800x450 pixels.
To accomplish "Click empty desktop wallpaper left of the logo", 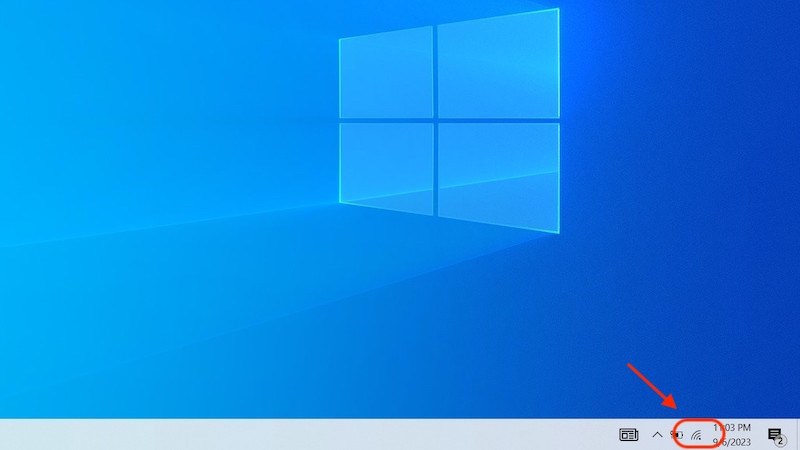I will 150,150.
